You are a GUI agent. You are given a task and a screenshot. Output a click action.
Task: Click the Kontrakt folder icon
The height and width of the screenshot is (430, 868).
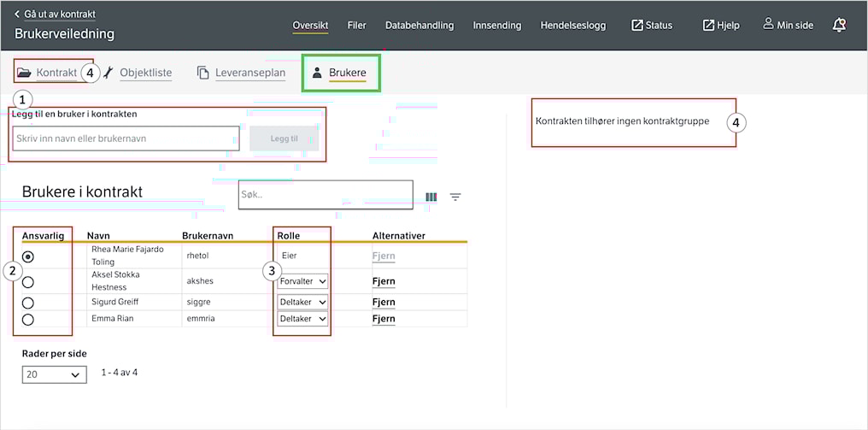(x=24, y=73)
